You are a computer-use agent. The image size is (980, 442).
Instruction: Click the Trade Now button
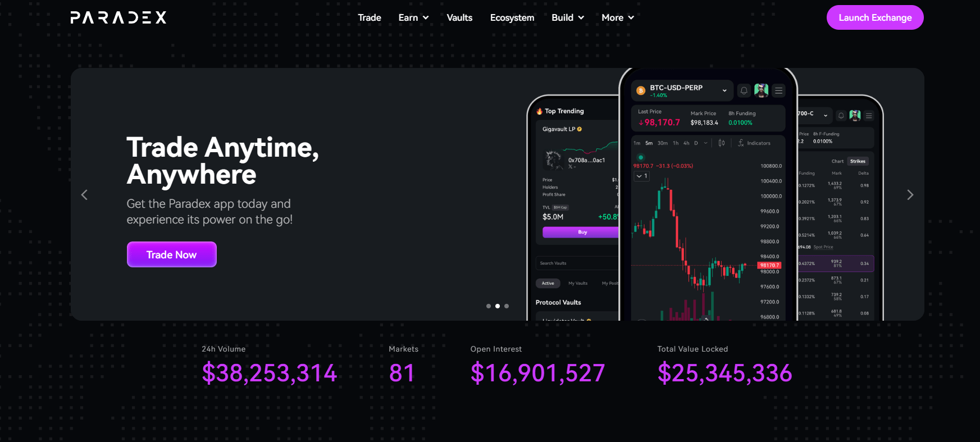coord(171,254)
